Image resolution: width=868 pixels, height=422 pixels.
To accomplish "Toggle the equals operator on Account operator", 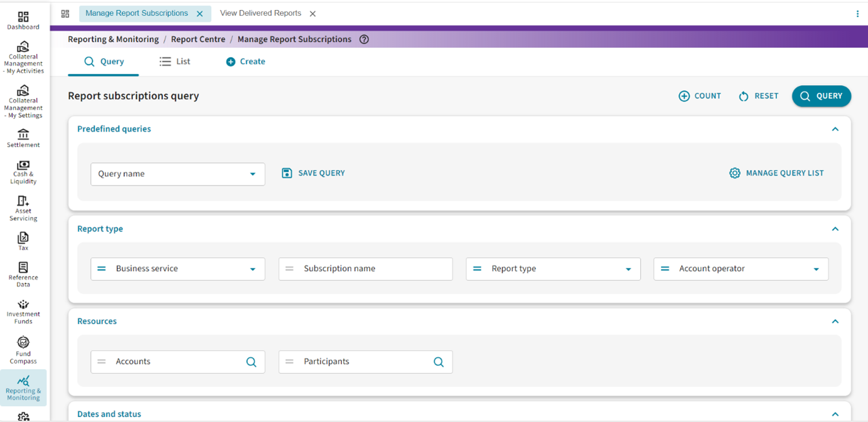I will click(665, 269).
